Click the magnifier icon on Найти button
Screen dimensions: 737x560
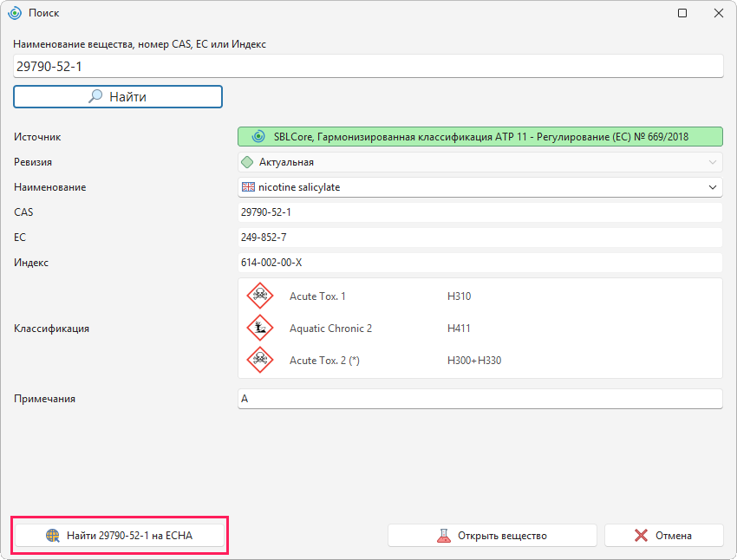click(x=95, y=96)
